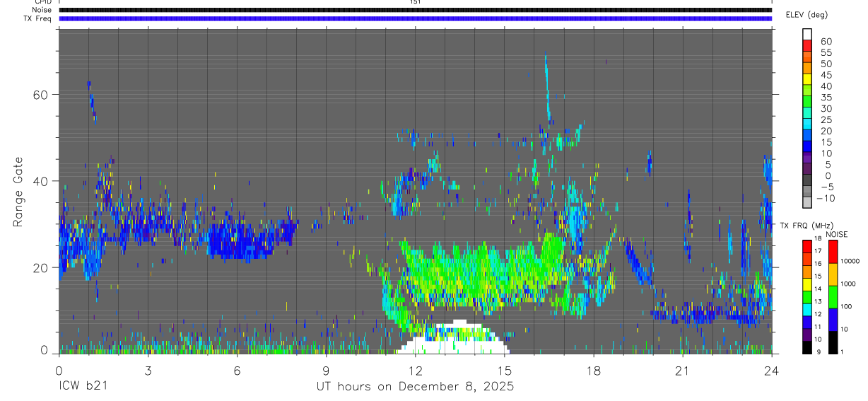Click the red swatch in the ELEV colorbar

(x=807, y=45)
